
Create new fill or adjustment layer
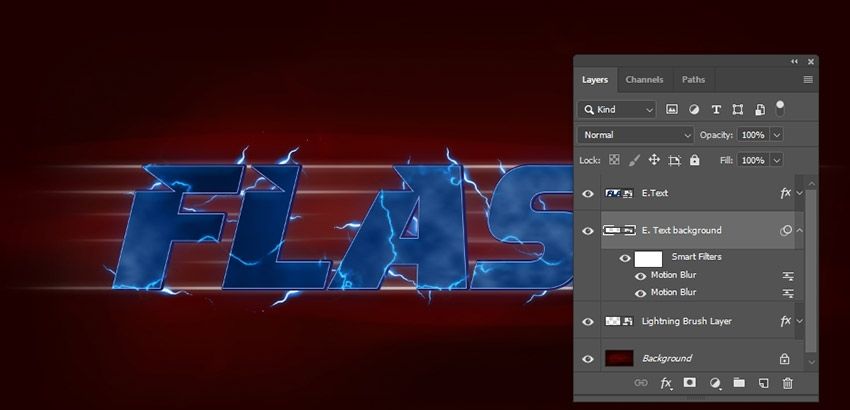pyautogui.click(x=715, y=383)
